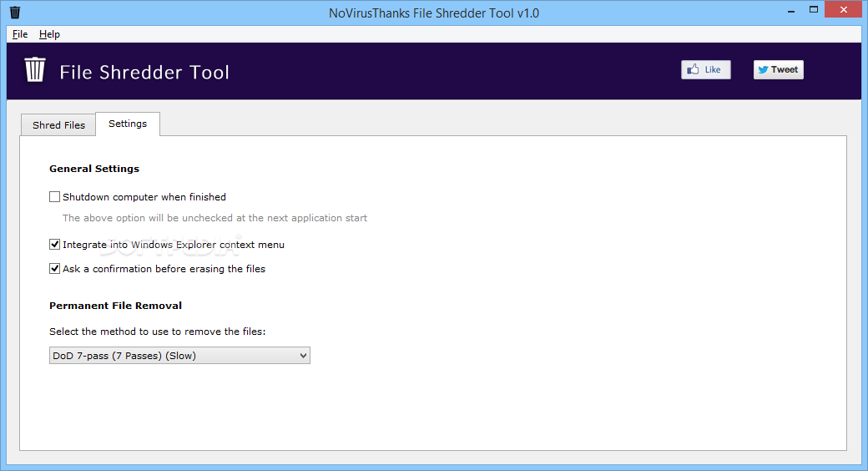Click 'Select the method to use' label
This screenshot has width=868, height=471.
157,332
